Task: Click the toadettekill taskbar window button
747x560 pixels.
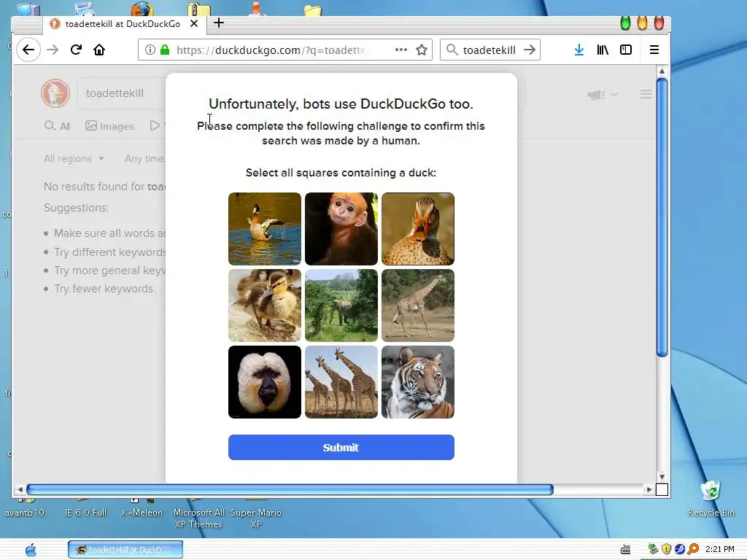Action: 125,550
